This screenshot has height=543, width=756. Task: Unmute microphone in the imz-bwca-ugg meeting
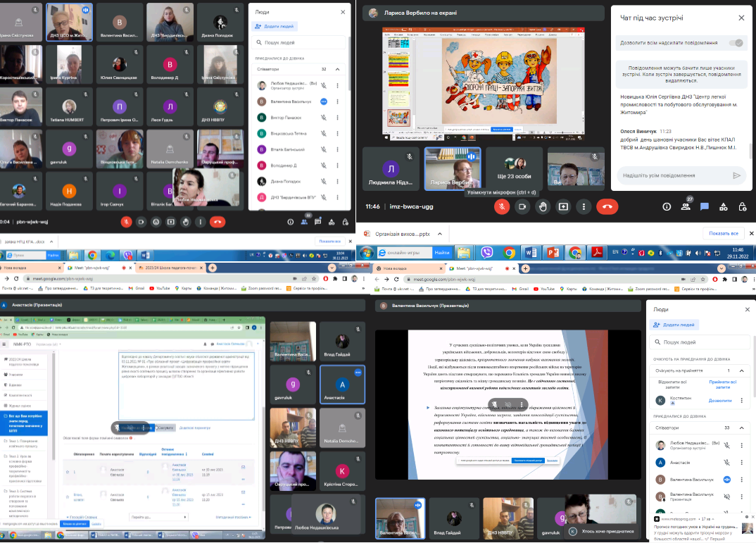502,206
